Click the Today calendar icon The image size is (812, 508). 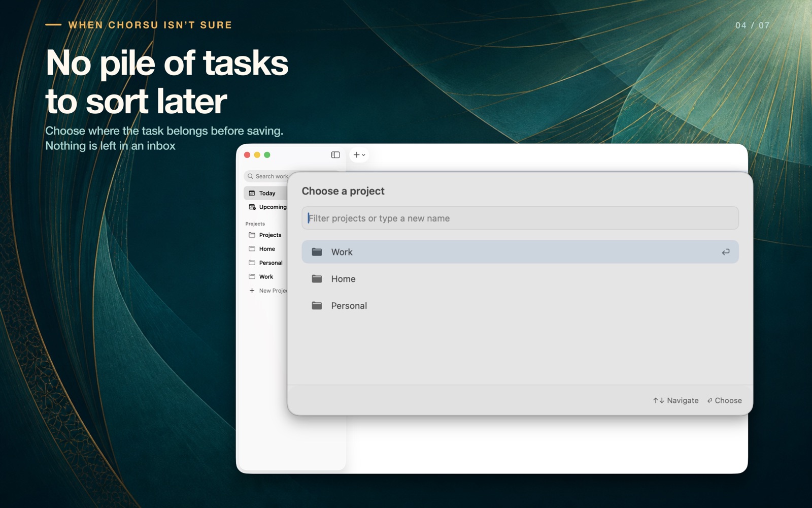pos(252,193)
